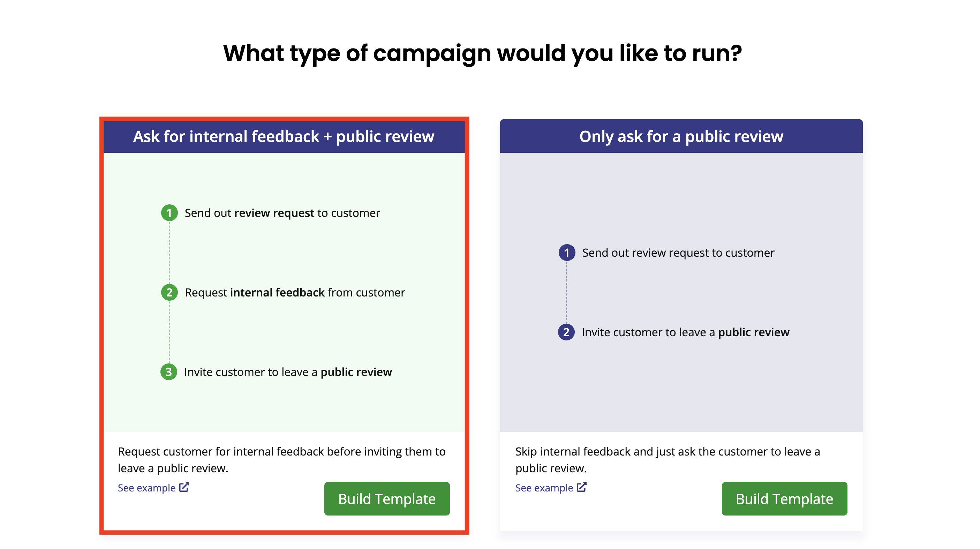
Task: Click the 'Request customer for internal feedback' description
Action: [x=281, y=460]
